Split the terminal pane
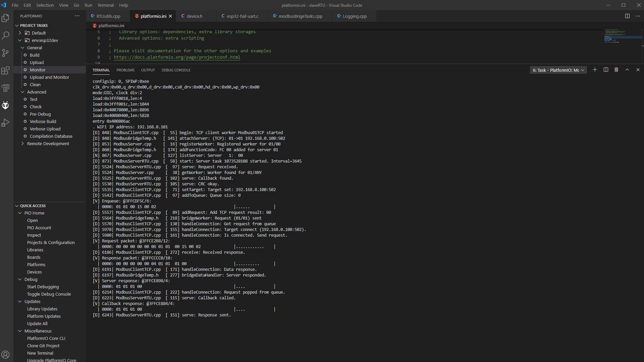This screenshot has width=644, height=362. tap(606, 69)
